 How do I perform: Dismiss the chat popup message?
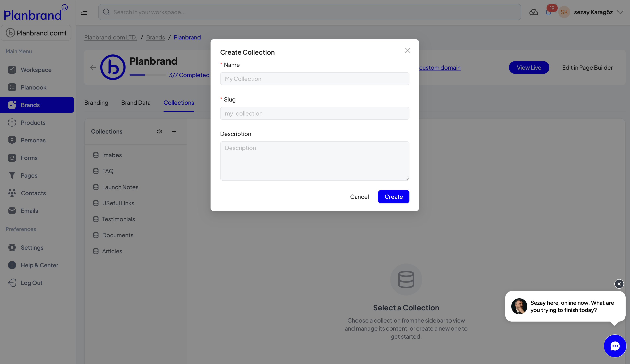pyautogui.click(x=619, y=284)
